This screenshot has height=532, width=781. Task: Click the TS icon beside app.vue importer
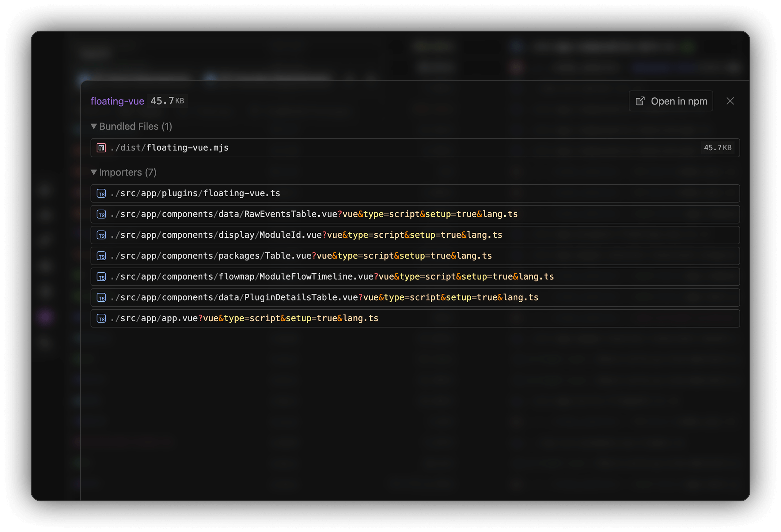tap(101, 319)
